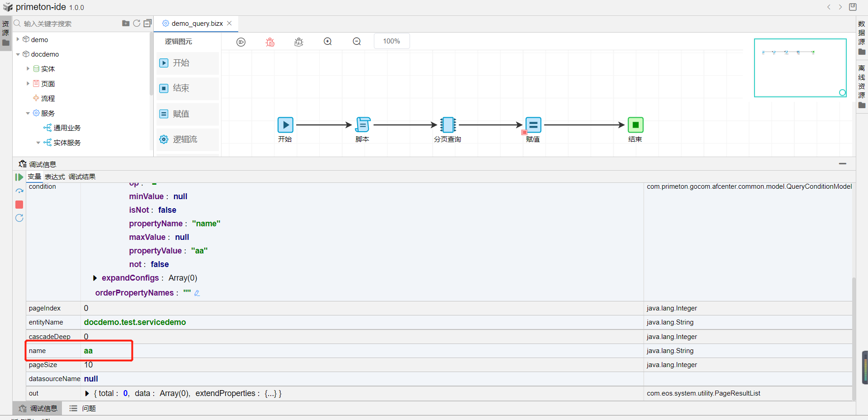Viewport: 868px width, 420px height.
Task: Collapse the 服务 tree node
Action: 28,113
